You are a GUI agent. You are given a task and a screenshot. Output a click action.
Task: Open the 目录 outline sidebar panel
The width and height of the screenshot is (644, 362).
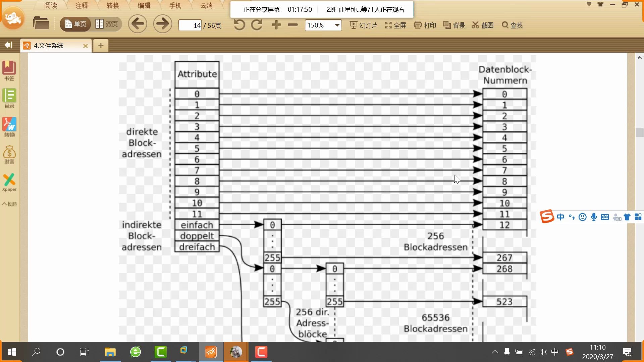click(x=9, y=98)
